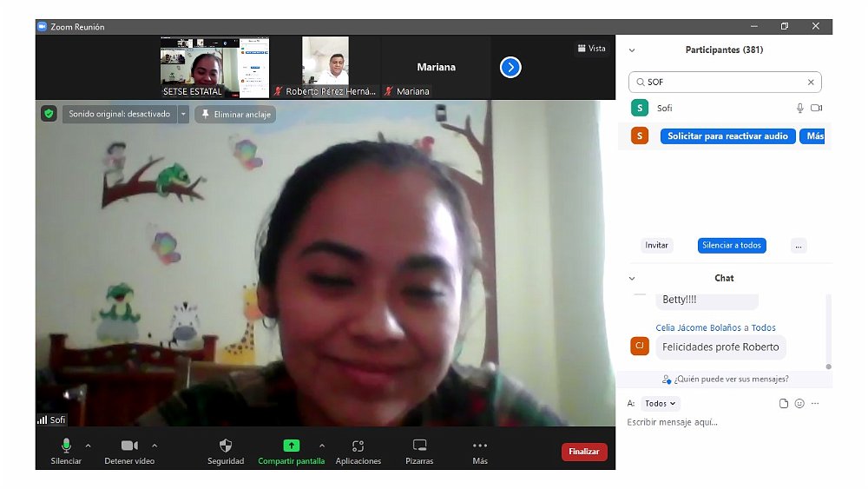
Task: Toggle camera with Detener video
Action: (x=129, y=446)
